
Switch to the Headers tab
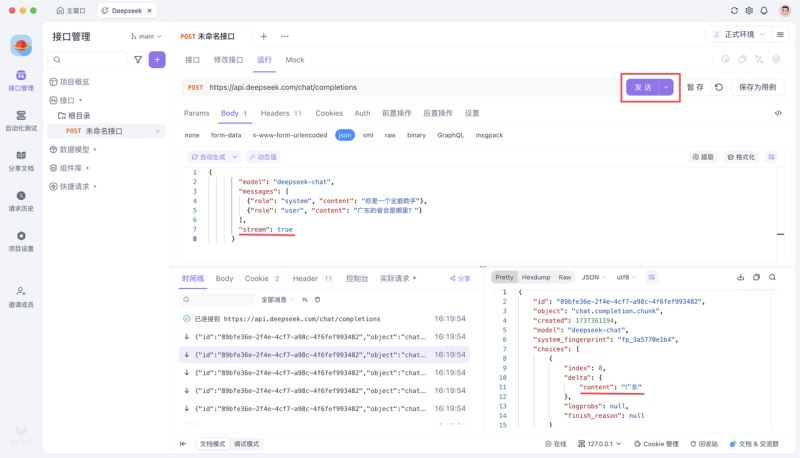click(x=281, y=113)
